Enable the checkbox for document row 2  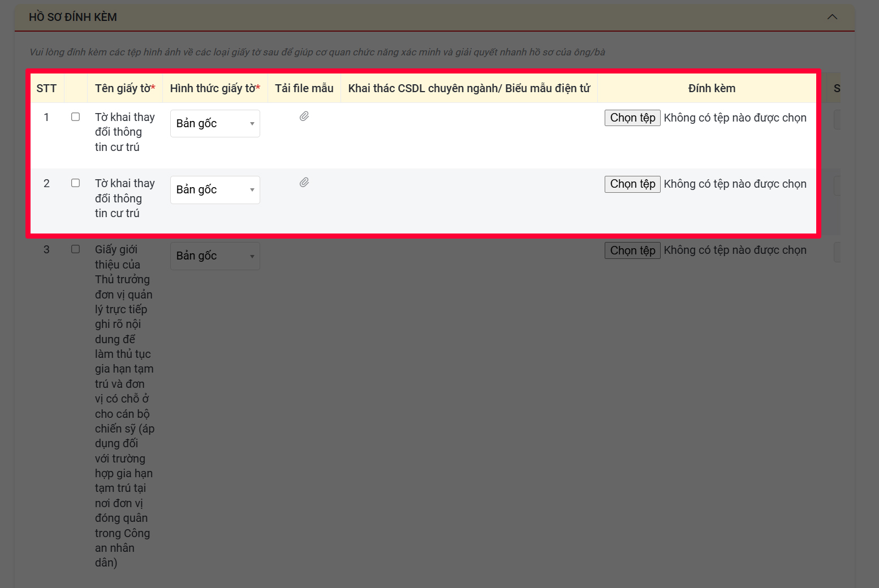click(75, 183)
